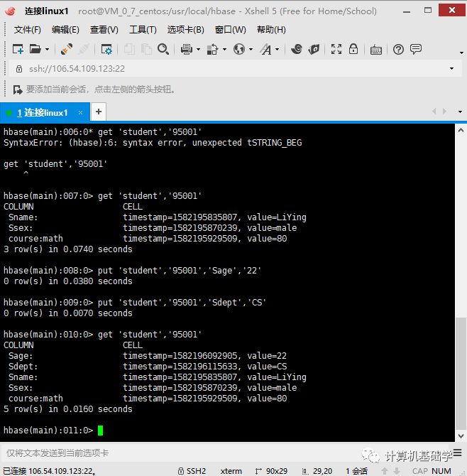Open the 工具(T) menu

tap(143, 29)
